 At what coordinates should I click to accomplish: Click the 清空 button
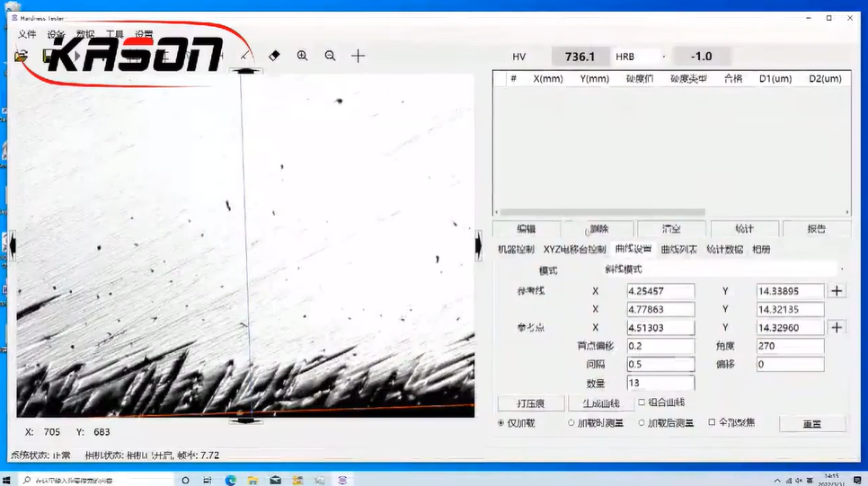[x=671, y=228]
